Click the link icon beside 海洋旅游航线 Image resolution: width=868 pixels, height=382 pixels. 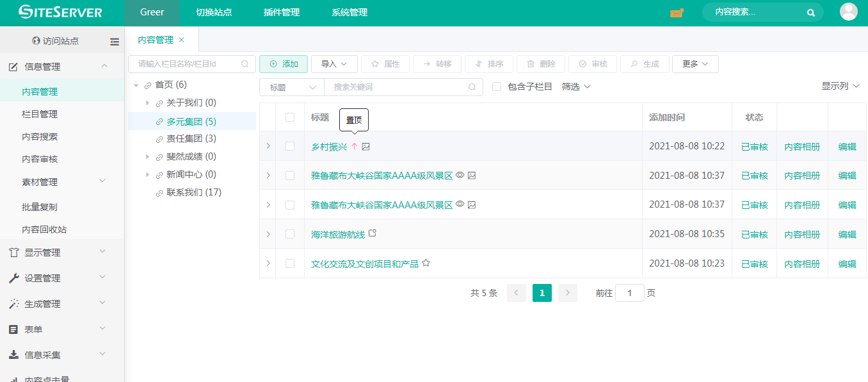click(373, 234)
